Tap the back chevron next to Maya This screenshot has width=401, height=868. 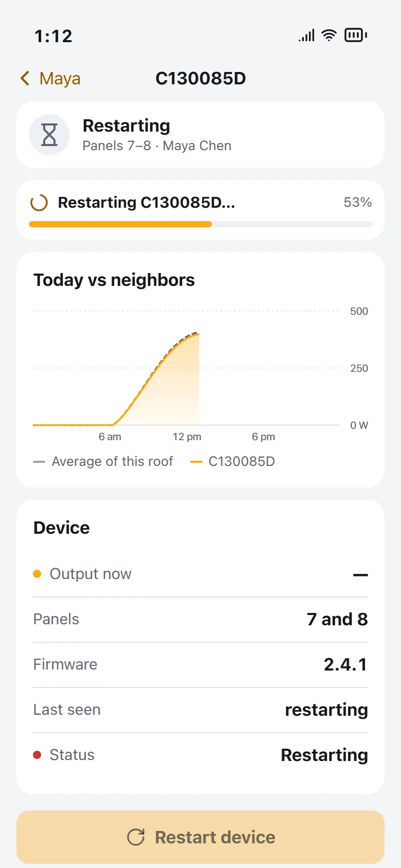point(25,78)
